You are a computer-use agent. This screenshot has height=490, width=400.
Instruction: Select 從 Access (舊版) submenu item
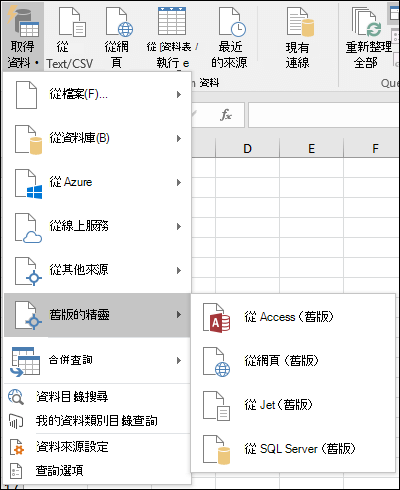pos(293,317)
